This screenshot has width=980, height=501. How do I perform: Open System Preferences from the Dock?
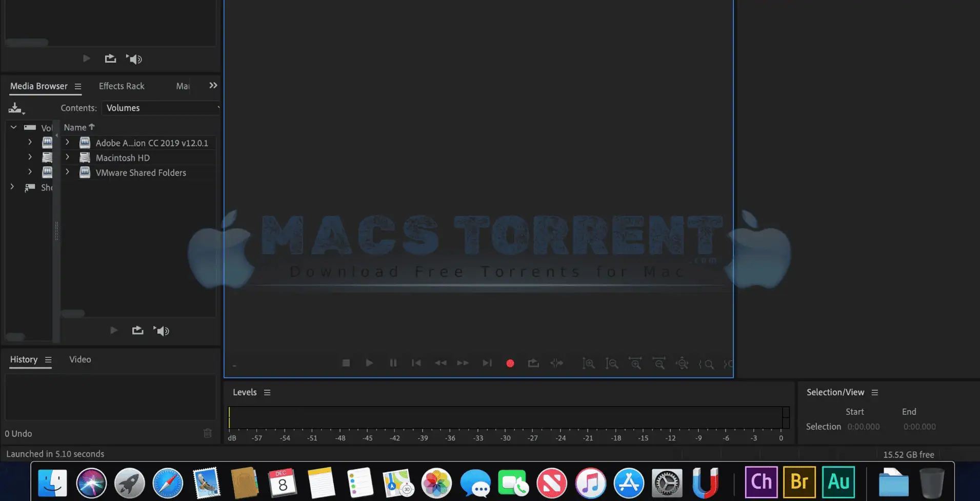[667, 483]
